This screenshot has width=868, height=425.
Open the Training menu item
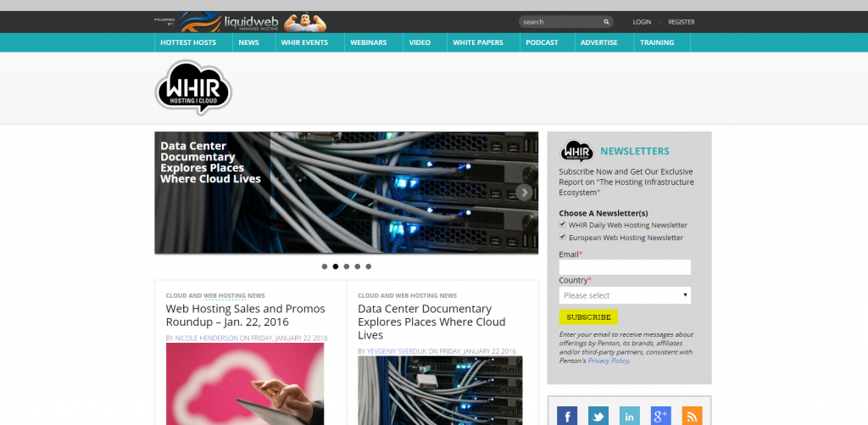tap(657, 42)
